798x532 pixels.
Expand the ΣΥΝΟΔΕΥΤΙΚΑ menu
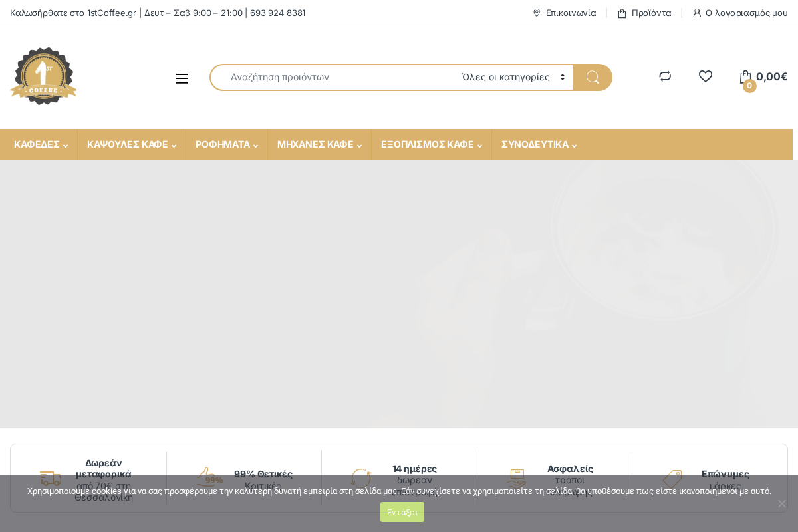pos(539,144)
